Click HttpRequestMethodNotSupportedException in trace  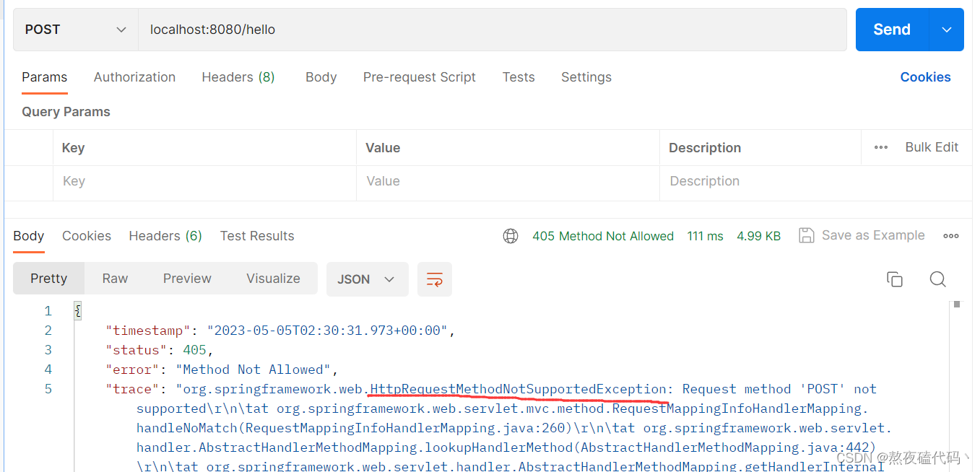tap(519, 389)
